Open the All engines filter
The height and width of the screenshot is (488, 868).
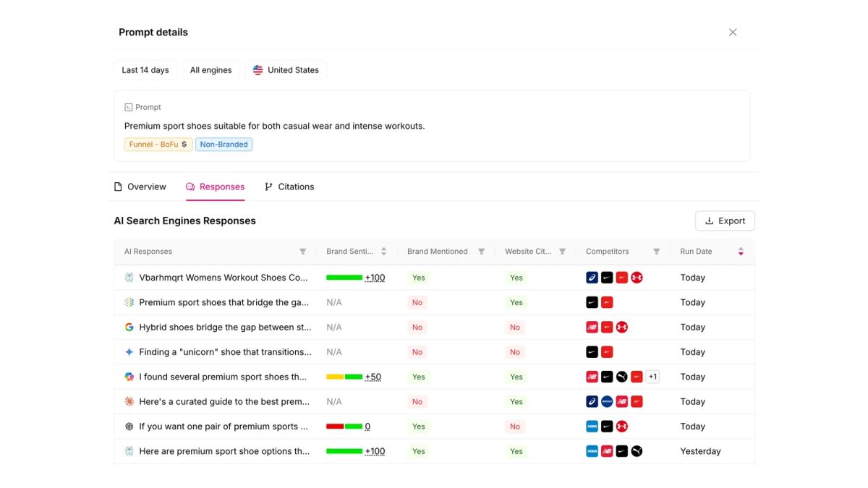coord(210,70)
